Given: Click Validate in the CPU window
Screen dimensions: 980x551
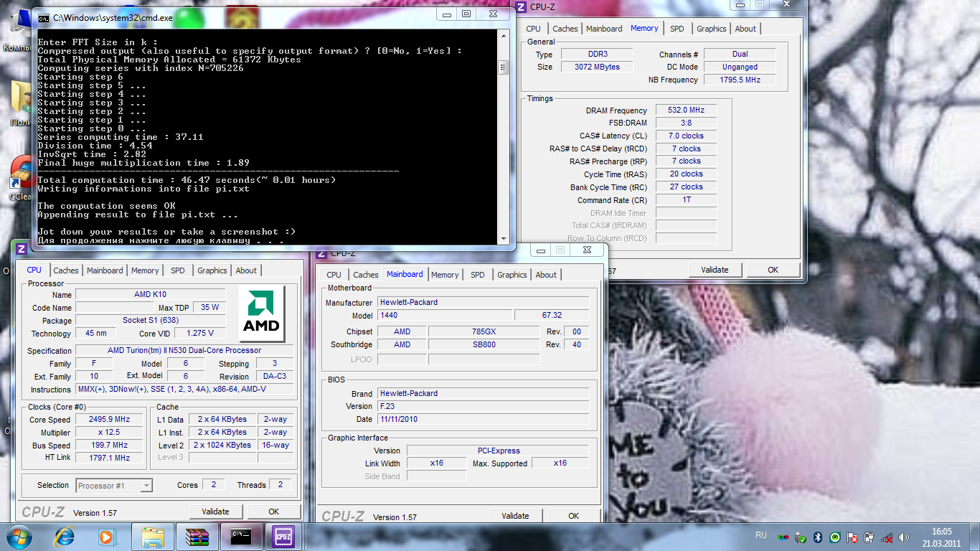Looking at the screenshot, I should [x=215, y=512].
